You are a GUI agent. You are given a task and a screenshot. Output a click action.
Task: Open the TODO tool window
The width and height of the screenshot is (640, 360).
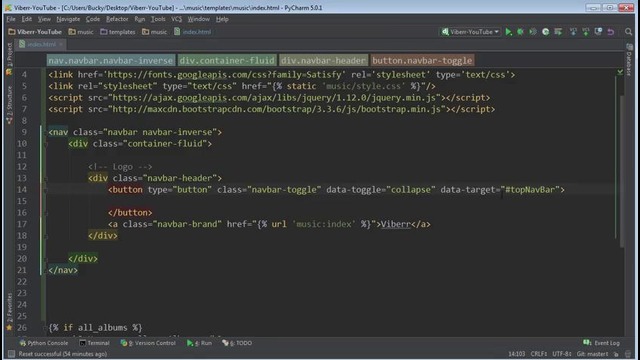click(237, 343)
